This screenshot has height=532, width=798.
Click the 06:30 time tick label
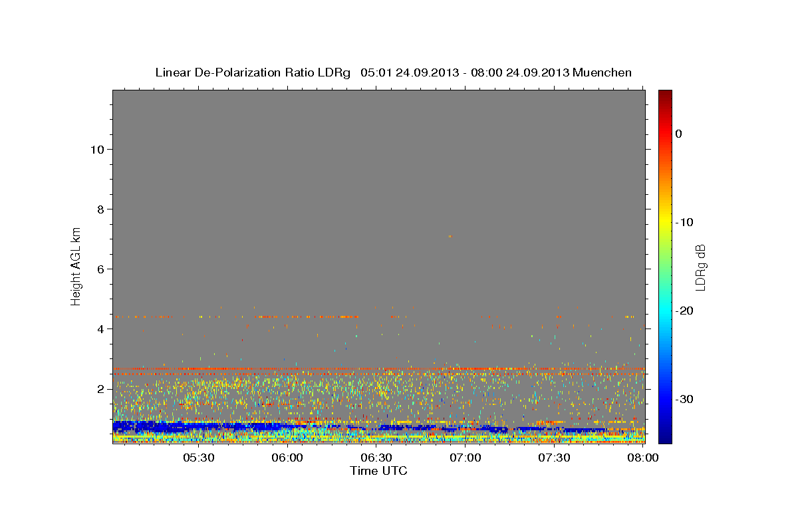coord(376,458)
